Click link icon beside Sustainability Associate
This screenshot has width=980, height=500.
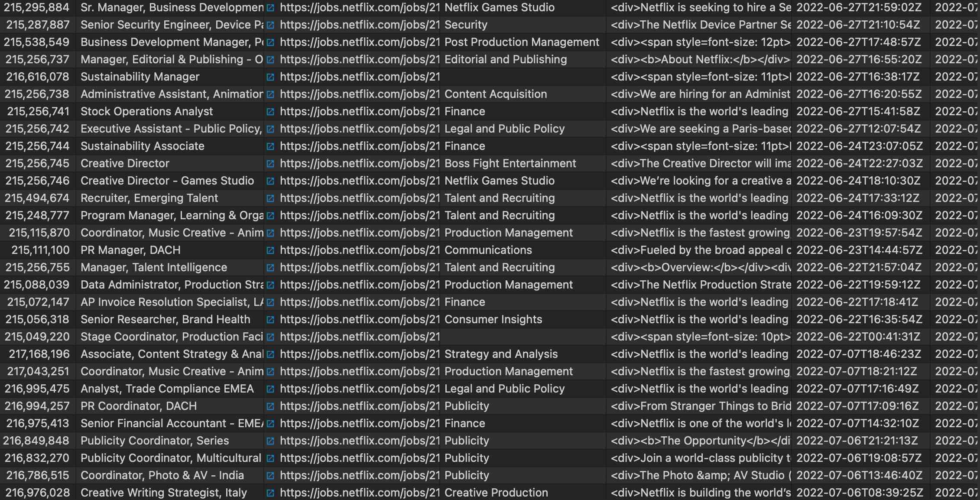pyautogui.click(x=270, y=146)
